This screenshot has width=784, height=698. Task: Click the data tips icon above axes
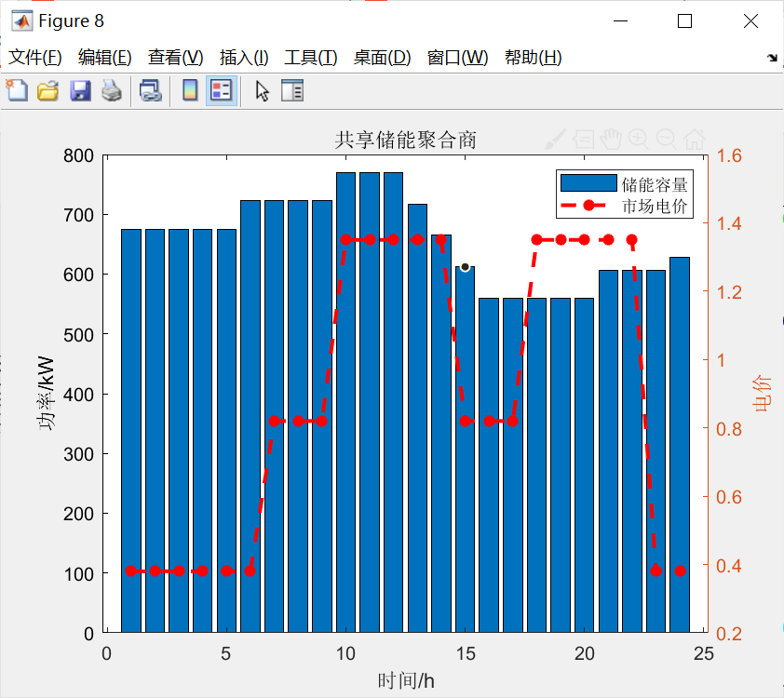click(583, 140)
